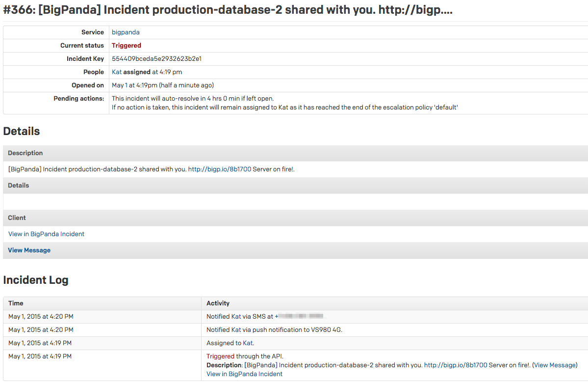Click View in BigPanda Incident under Client
The width and height of the screenshot is (588, 383).
click(x=46, y=234)
